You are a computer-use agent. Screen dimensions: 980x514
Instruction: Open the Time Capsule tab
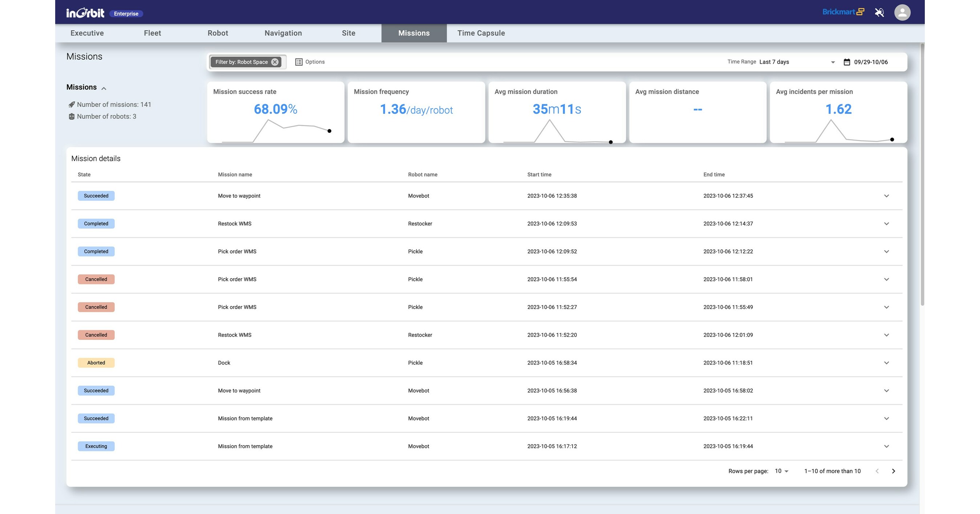(x=481, y=33)
